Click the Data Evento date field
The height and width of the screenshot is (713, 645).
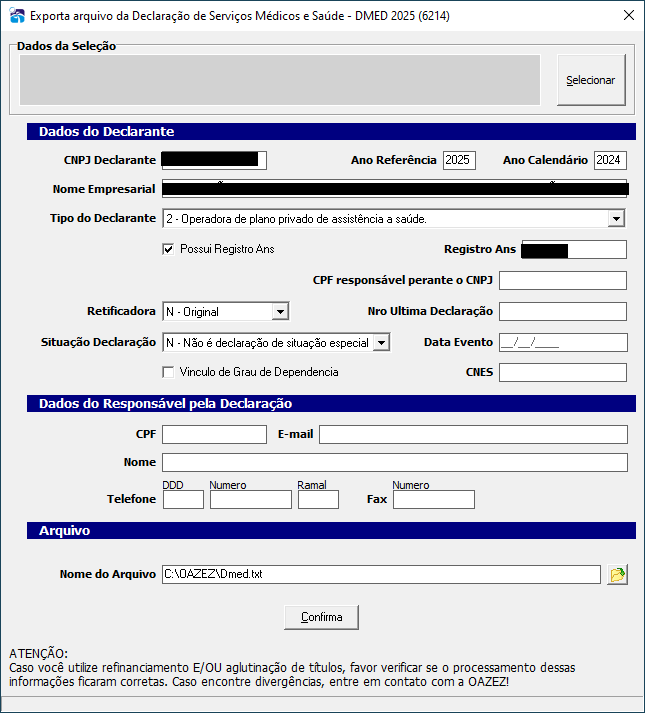tap(563, 342)
